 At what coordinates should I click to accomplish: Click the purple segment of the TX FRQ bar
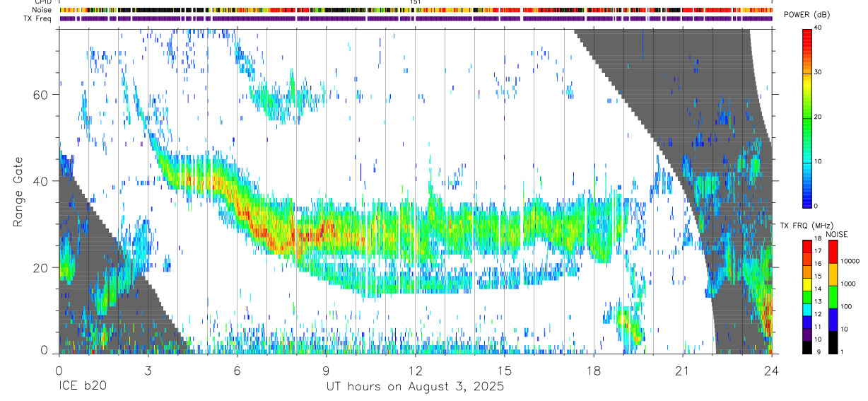pyautogui.click(x=807, y=334)
